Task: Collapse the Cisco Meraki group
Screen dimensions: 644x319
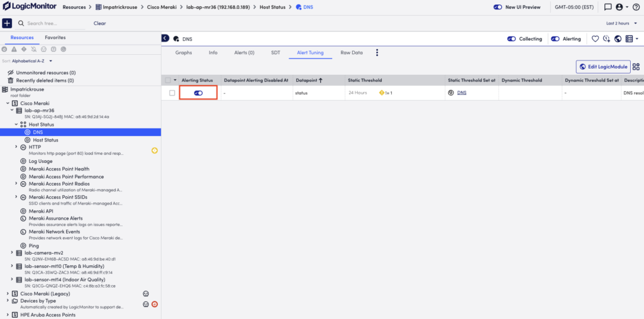Action: point(8,103)
